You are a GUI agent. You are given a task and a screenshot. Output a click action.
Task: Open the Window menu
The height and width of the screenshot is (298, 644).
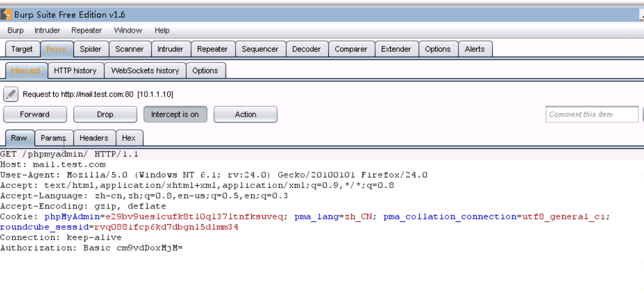click(x=128, y=31)
